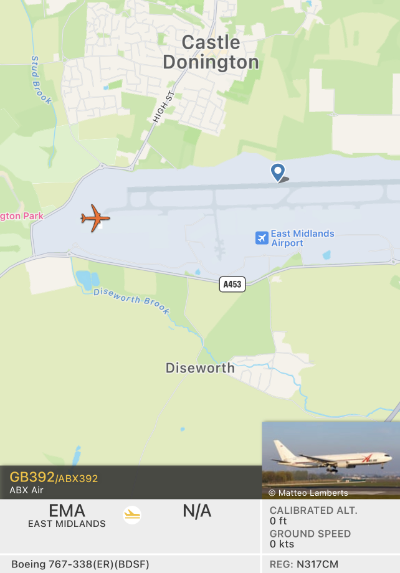The image size is (400, 573).
Task: Open the East Midlands Airport map icon
Action: tap(262, 238)
